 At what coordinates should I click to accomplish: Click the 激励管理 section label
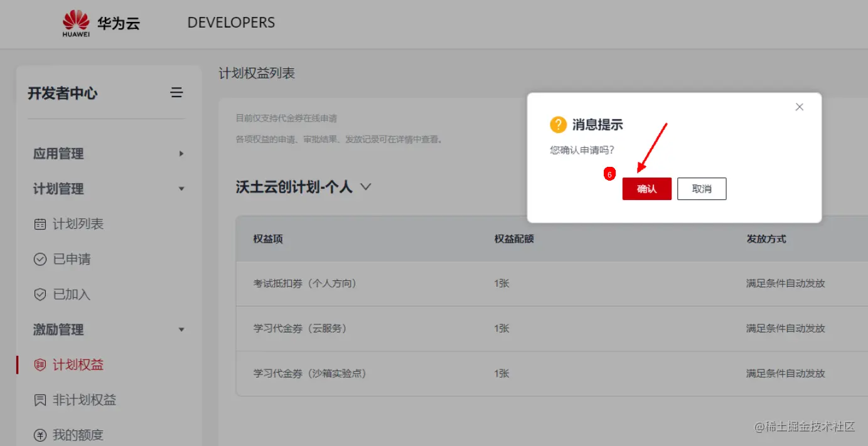58,329
